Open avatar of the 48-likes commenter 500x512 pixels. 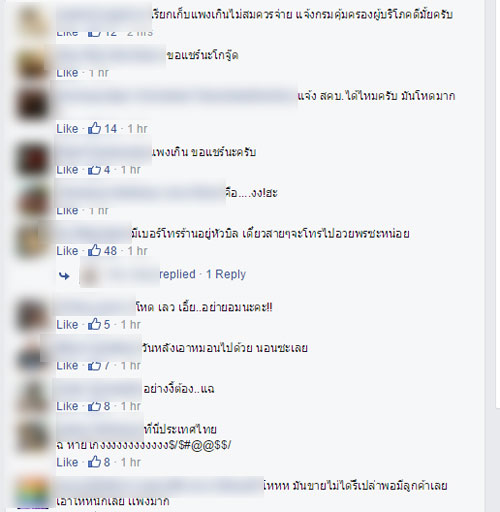33,241
